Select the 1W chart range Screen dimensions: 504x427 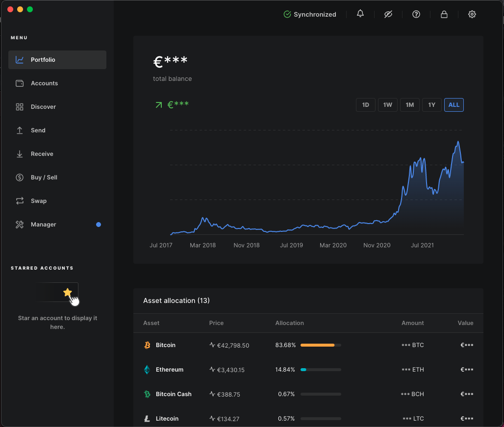pos(388,105)
